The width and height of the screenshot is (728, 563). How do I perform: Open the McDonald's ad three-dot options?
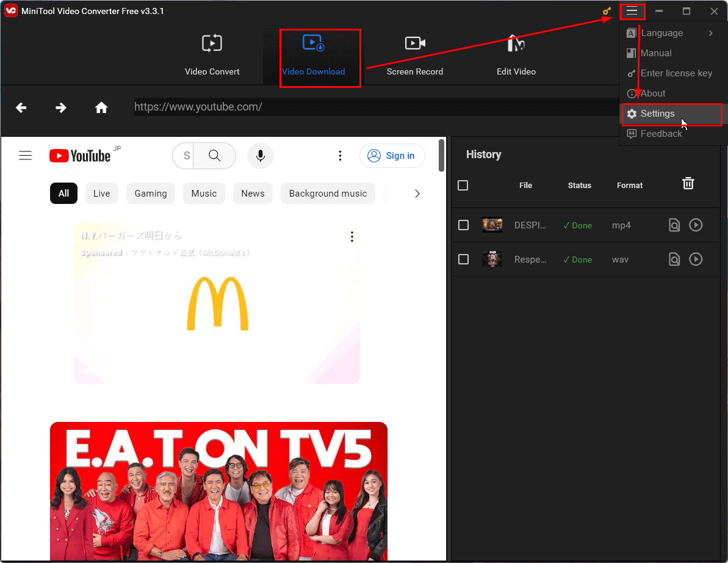tap(352, 237)
